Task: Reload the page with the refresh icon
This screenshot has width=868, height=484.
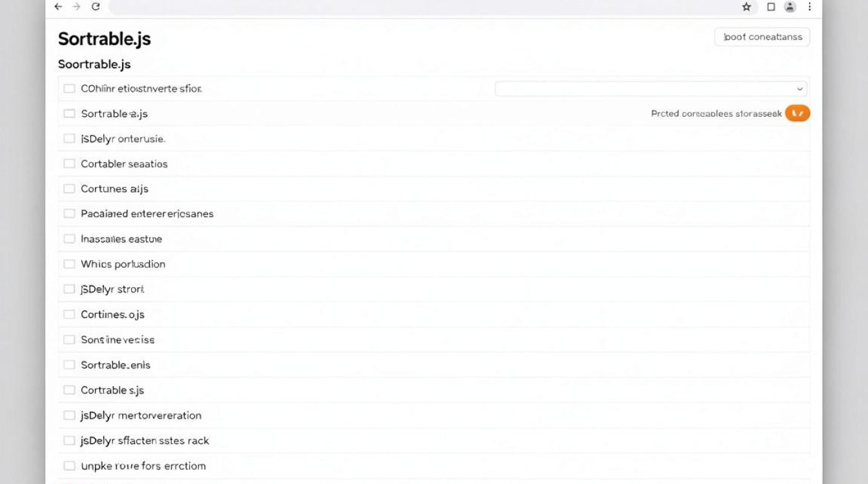Action: (x=96, y=6)
